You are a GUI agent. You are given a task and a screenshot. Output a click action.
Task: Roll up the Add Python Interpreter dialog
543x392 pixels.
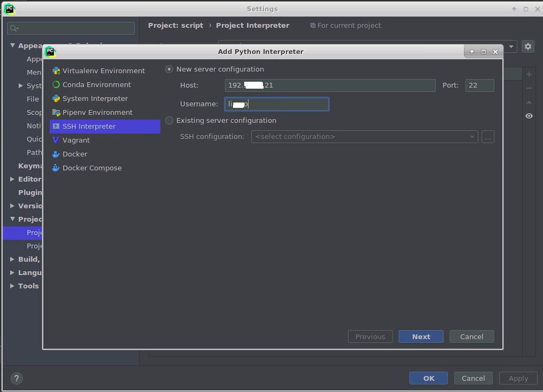(x=472, y=52)
